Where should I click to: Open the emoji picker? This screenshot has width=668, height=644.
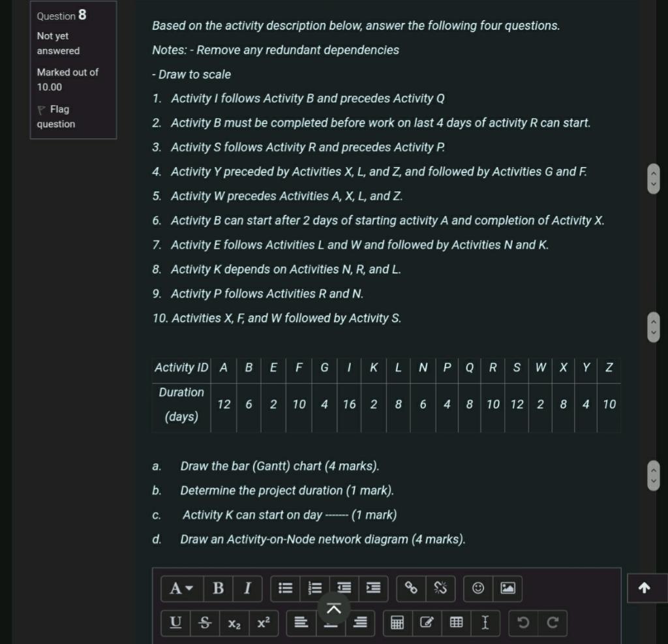[x=478, y=588]
